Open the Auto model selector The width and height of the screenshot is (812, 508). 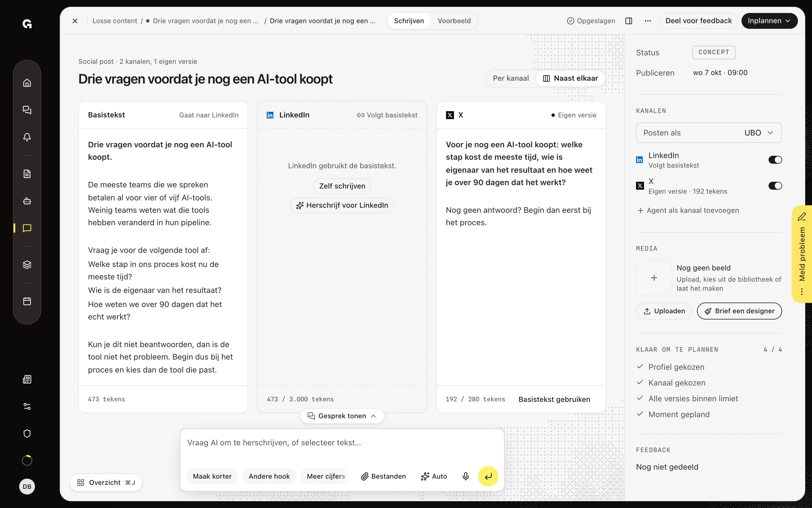[x=434, y=476]
